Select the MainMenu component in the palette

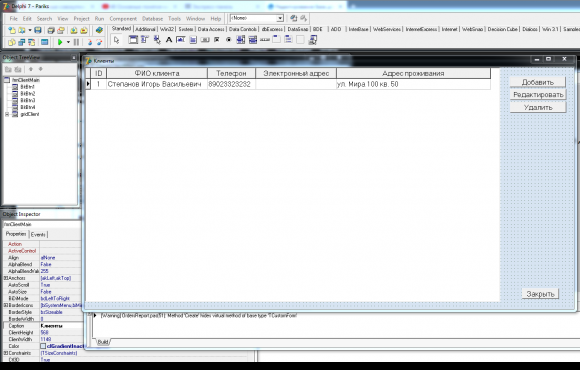click(x=145, y=40)
